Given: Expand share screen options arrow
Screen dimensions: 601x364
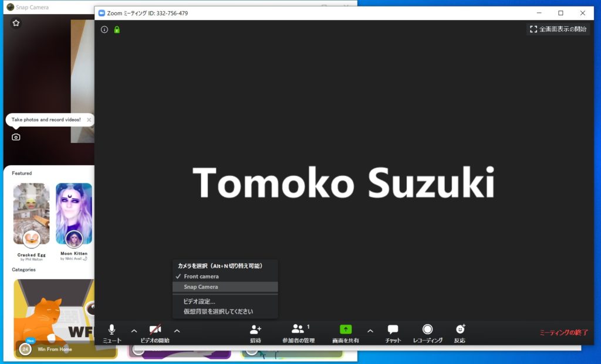Looking at the screenshot, I should coord(370,331).
